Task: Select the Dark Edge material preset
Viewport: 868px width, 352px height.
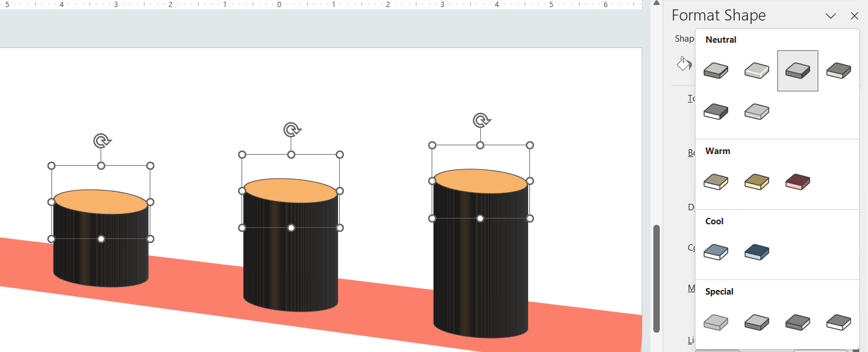Action: pyautogui.click(x=716, y=111)
